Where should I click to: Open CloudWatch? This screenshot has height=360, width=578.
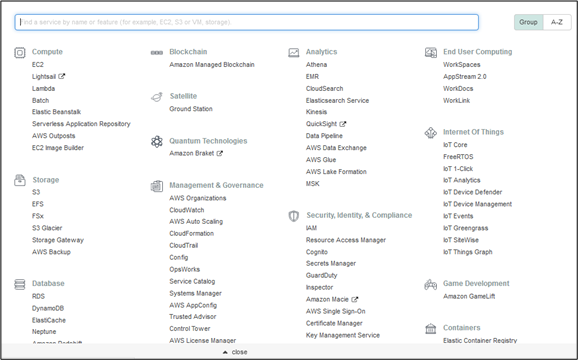pos(187,210)
